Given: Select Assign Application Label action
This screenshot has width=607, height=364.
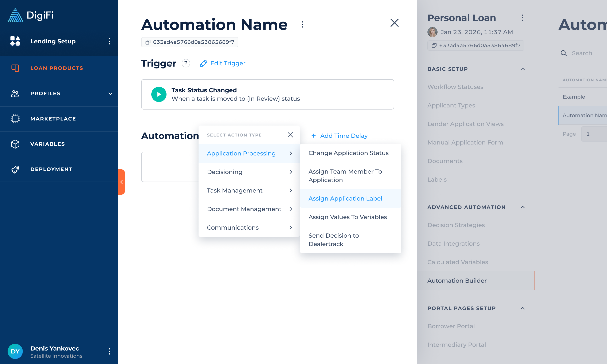Looking at the screenshot, I should [x=345, y=198].
